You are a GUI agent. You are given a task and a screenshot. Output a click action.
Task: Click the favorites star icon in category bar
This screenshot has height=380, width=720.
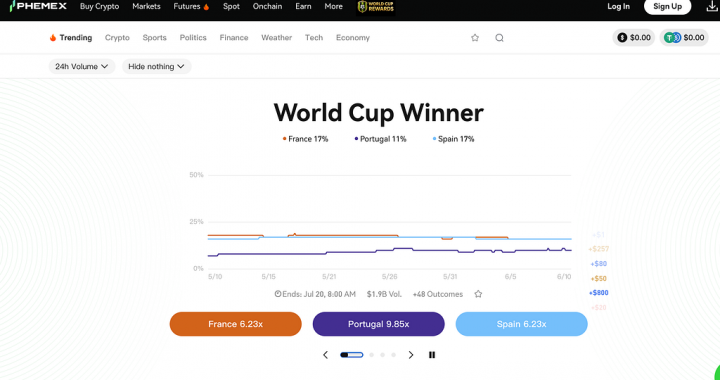click(x=475, y=38)
